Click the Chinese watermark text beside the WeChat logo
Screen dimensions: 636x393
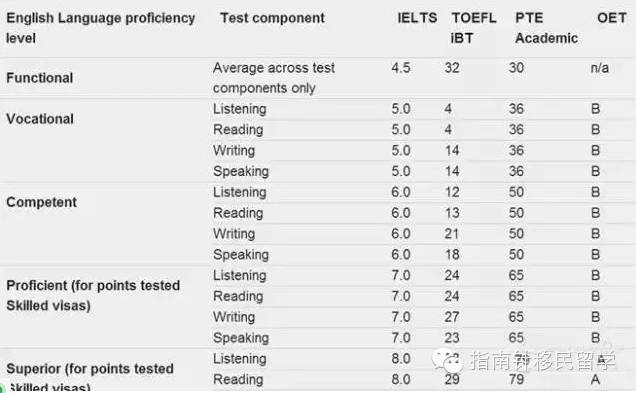543,361
